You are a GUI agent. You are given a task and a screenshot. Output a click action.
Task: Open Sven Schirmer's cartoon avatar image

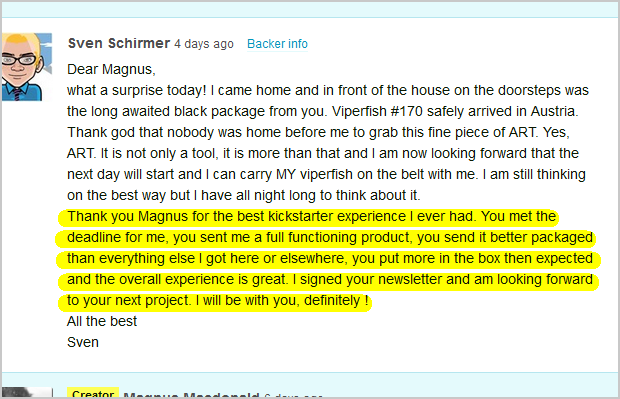(x=27, y=67)
